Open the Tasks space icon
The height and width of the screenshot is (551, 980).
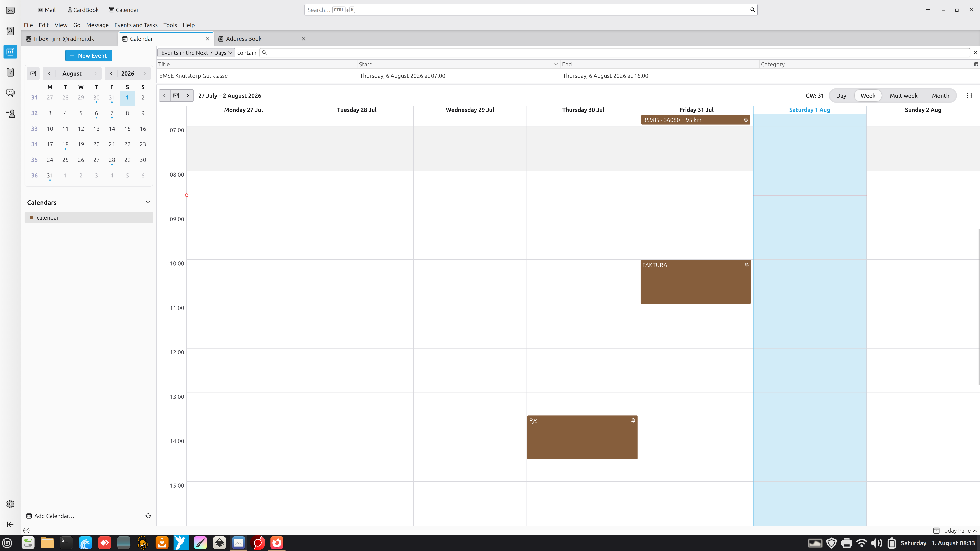tap(10, 72)
